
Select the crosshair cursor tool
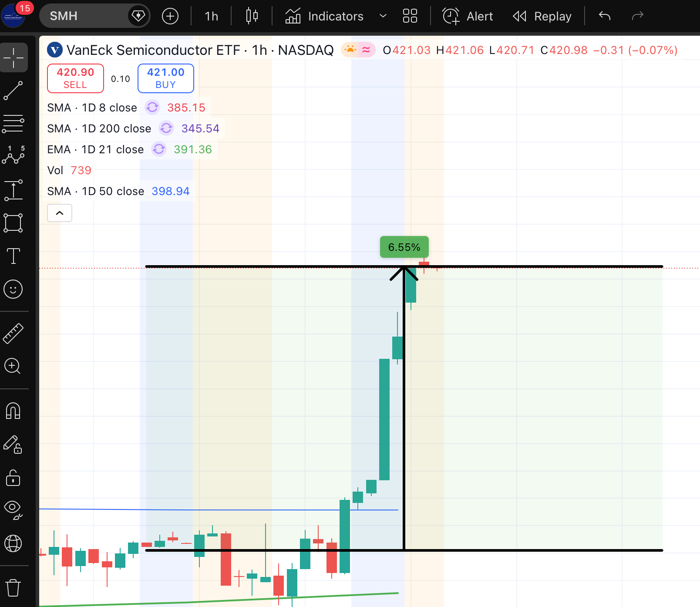point(13,57)
